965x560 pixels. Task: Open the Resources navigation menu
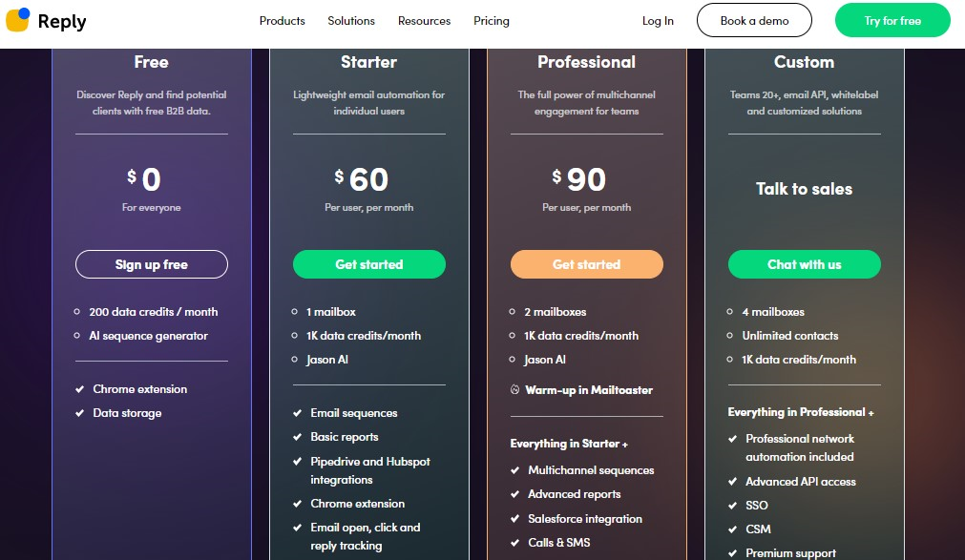point(424,21)
